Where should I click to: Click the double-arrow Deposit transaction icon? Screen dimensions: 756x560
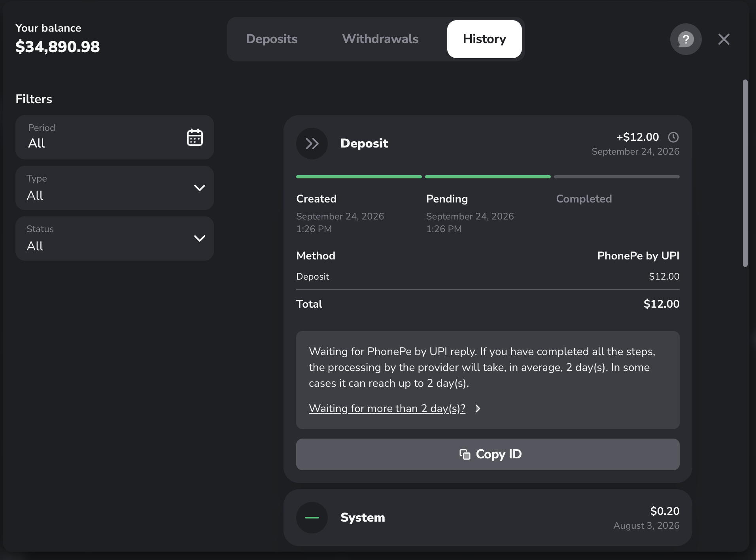[312, 144]
